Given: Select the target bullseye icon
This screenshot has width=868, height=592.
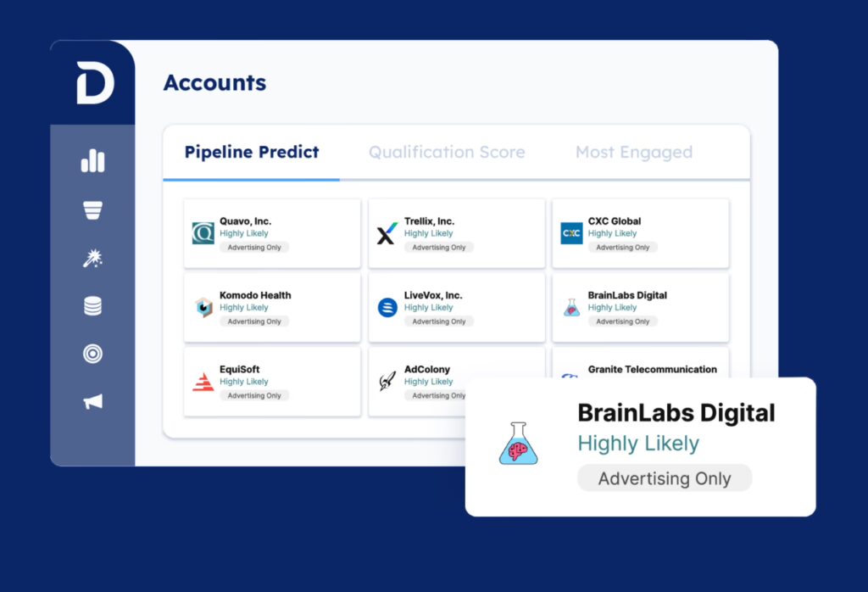Looking at the screenshot, I should [x=92, y=354].
